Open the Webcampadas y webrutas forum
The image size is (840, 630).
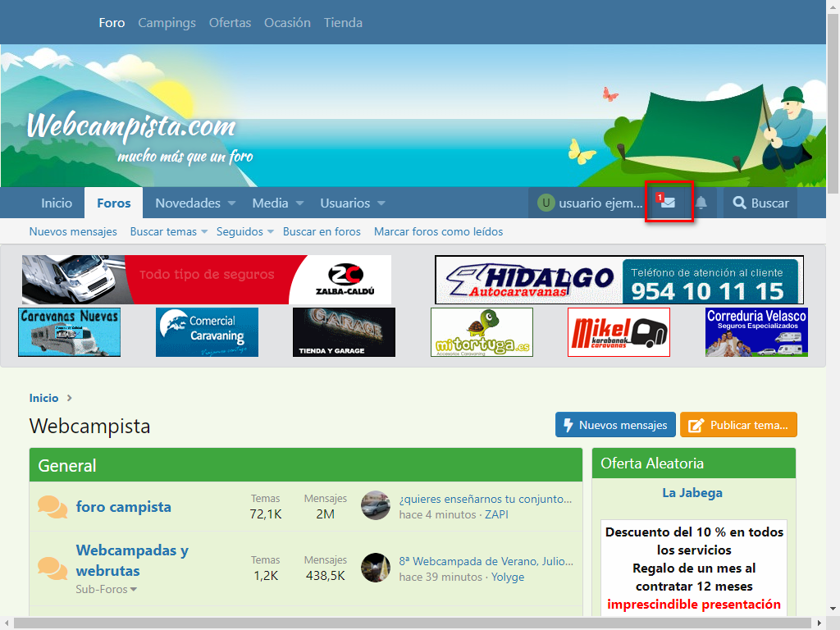tap(132, 560)
